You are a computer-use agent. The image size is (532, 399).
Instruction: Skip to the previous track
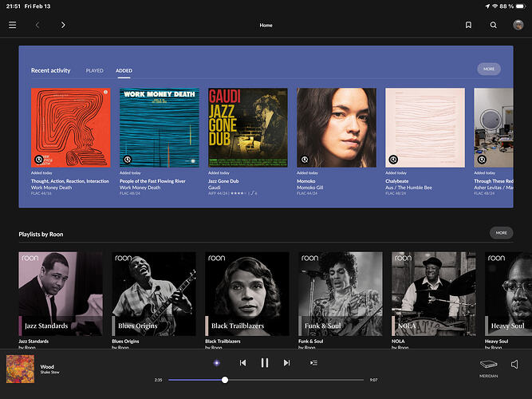[x=242, y=362]
